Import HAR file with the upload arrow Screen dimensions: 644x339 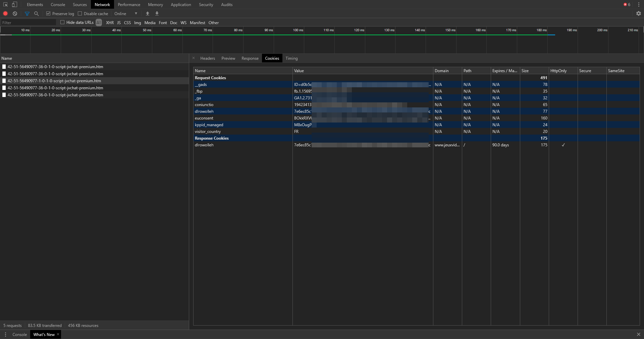pyautogui.click(x=148, y=14)
